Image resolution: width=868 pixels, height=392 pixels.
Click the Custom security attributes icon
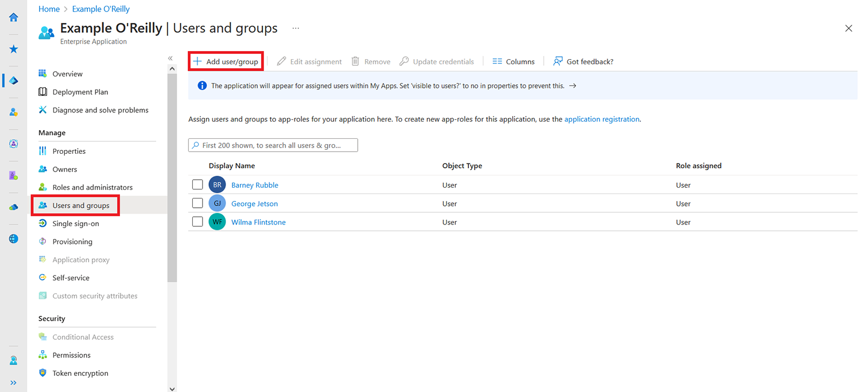coord(42,296)
